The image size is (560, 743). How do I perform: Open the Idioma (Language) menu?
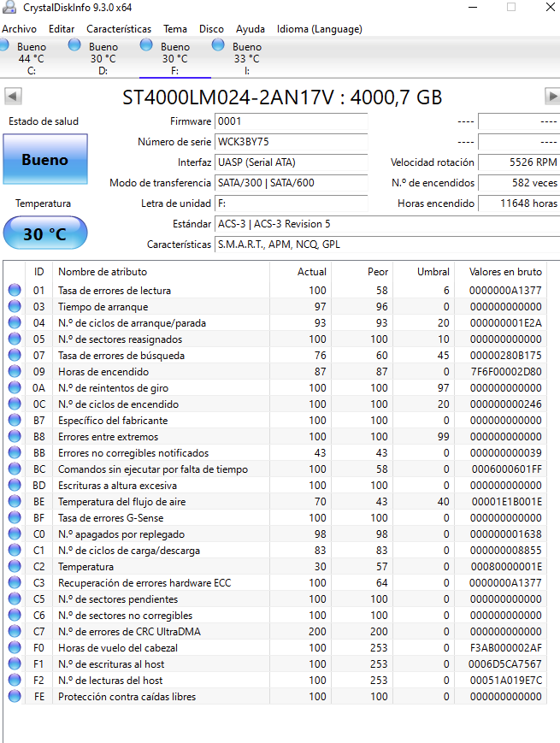click(x=319, y=29)
